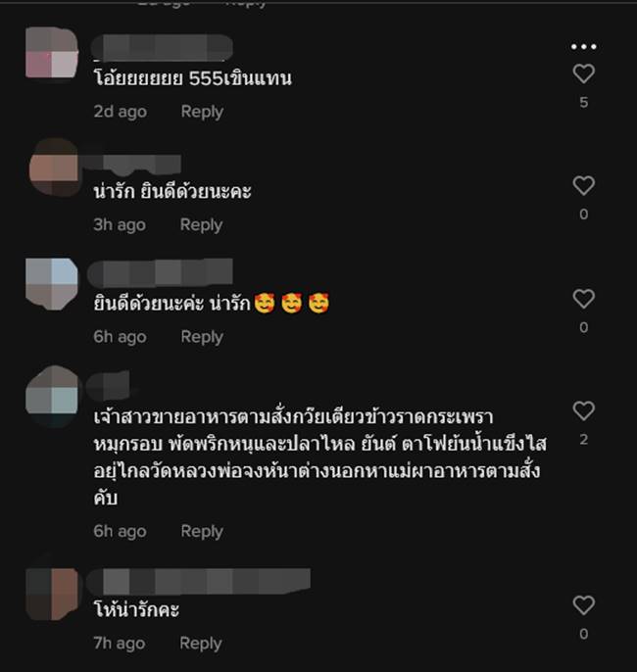Screen dimensions: 637x672
Task: Open the blue-gray avatar beside emoji comment
Action: point(52,284)
